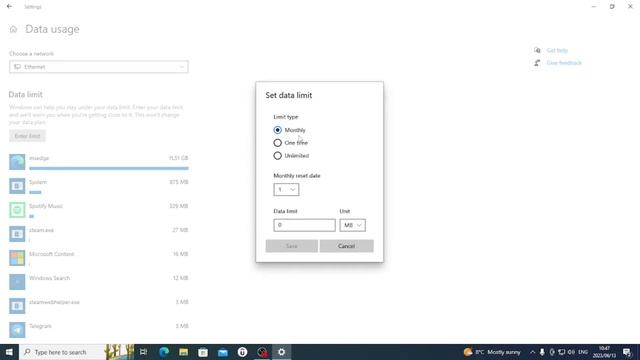
Task: Click the Get help icon
Action: click(537, 50)
